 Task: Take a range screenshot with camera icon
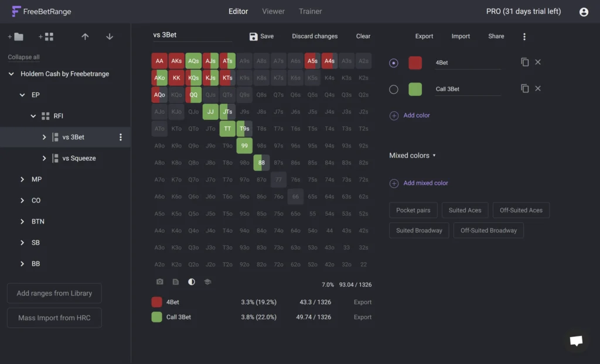[x=159, y=282]
